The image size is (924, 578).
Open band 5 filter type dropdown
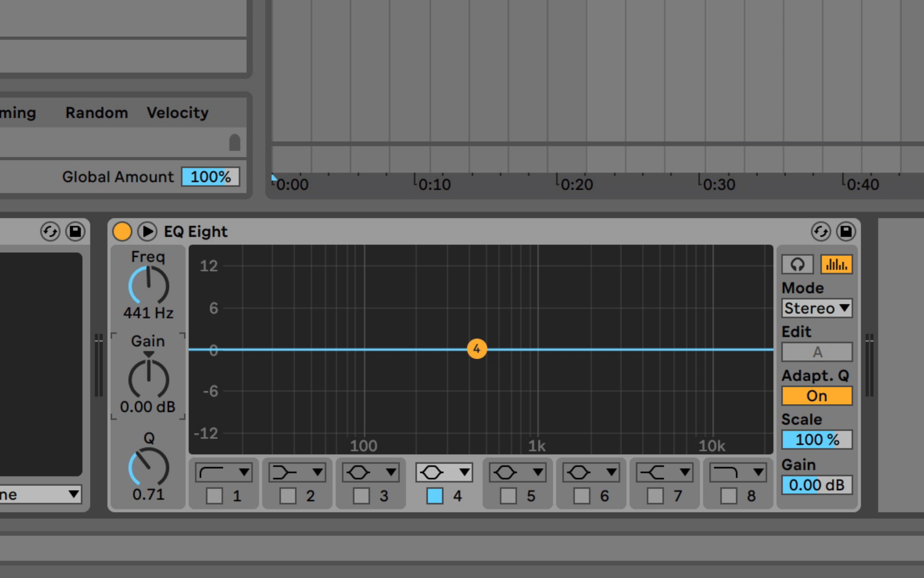[x=518, y=473]
